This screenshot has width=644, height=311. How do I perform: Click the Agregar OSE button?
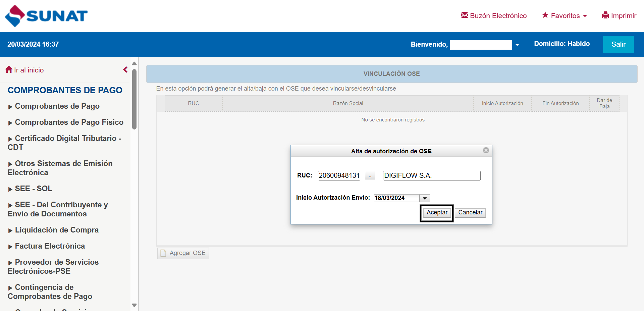(x=183, y=253)
